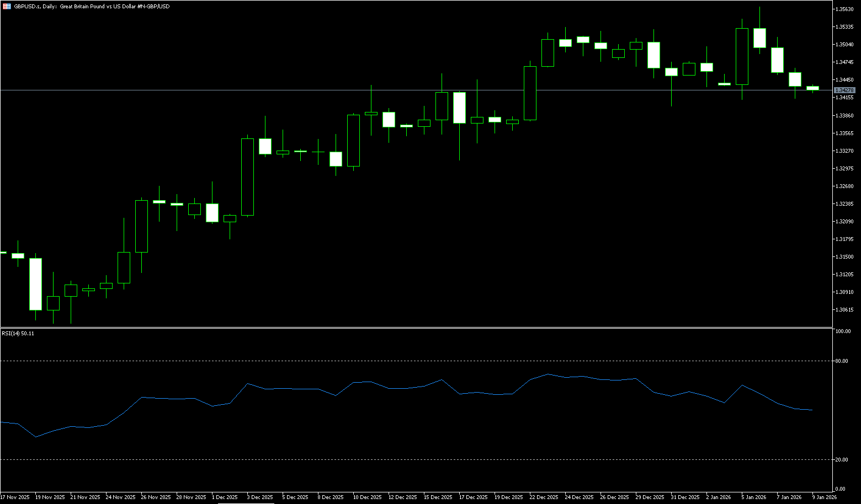This screenshot has height=504, width=861.
Task: Pick the 1 Dec 2025 date marker
Action: point(225,497)
